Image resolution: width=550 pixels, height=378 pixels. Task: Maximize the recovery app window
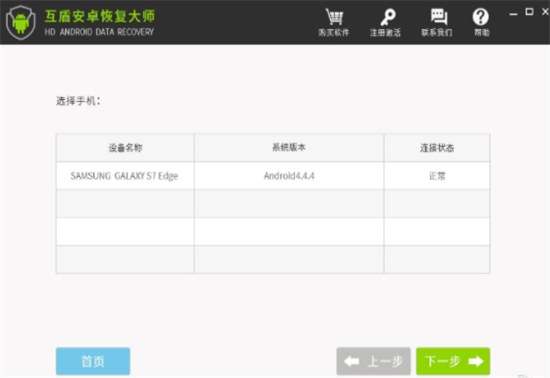tap(529, 12)
